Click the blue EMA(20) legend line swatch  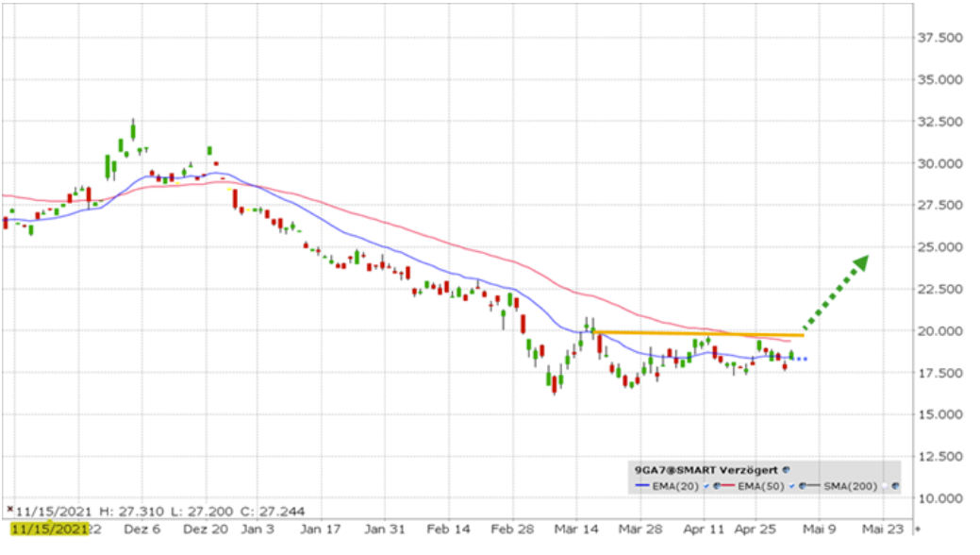[x=642, y=486]
